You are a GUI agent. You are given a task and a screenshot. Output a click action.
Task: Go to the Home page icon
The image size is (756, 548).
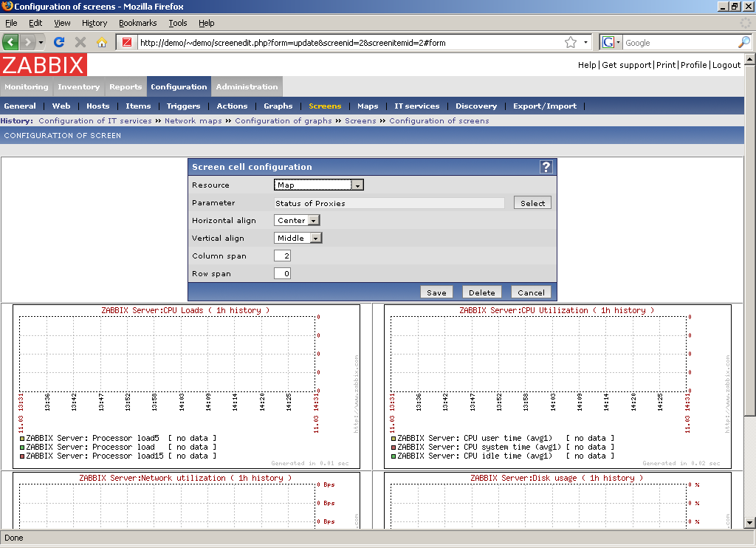[101, 42]
